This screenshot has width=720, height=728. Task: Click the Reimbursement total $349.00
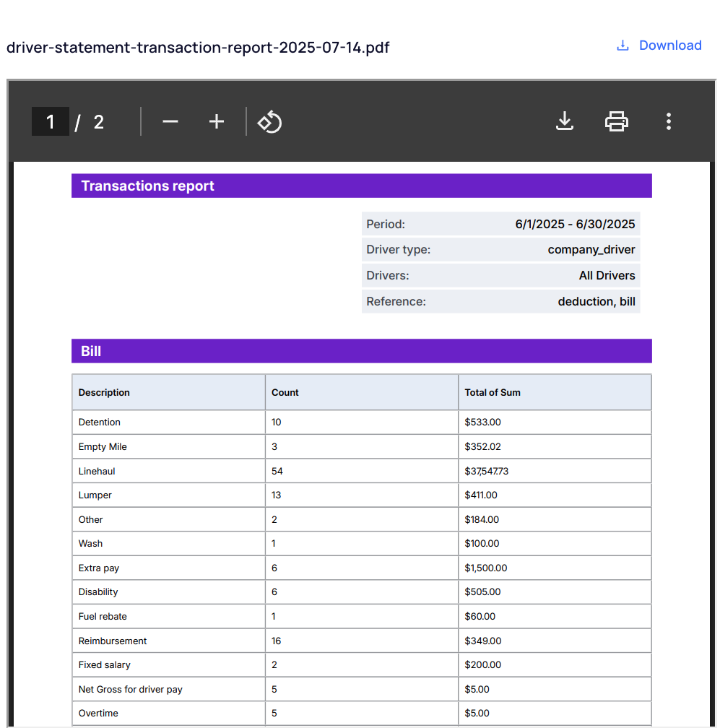coord(483,641)
